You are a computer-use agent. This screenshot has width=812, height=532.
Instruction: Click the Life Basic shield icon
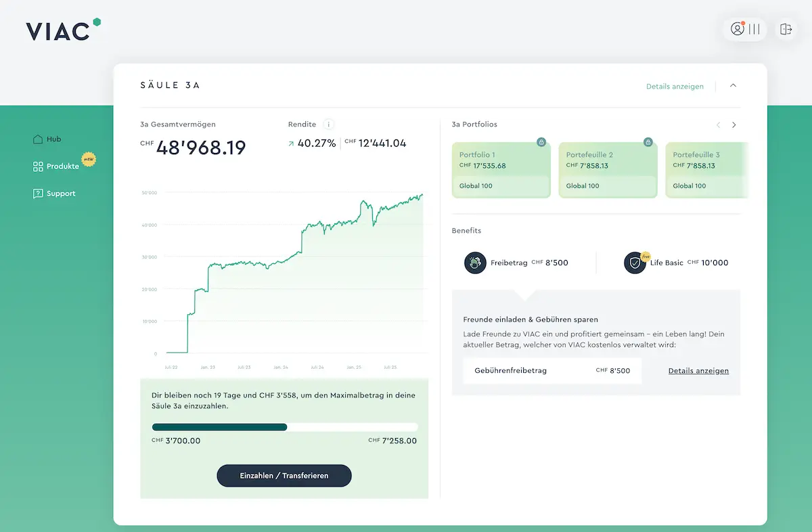[635, 263]
